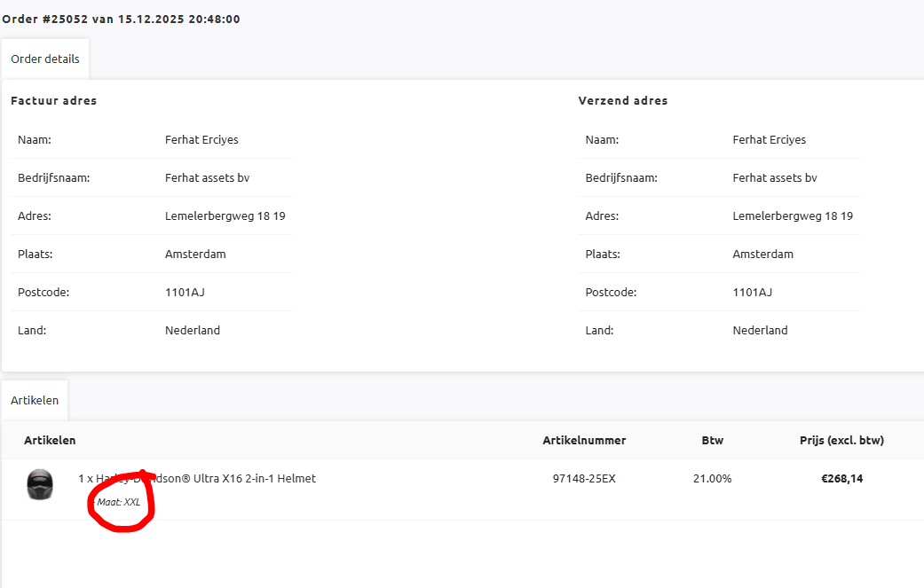Open the Order details tab
This screenshot has width=924, height=588.
[x=45, y=59]
